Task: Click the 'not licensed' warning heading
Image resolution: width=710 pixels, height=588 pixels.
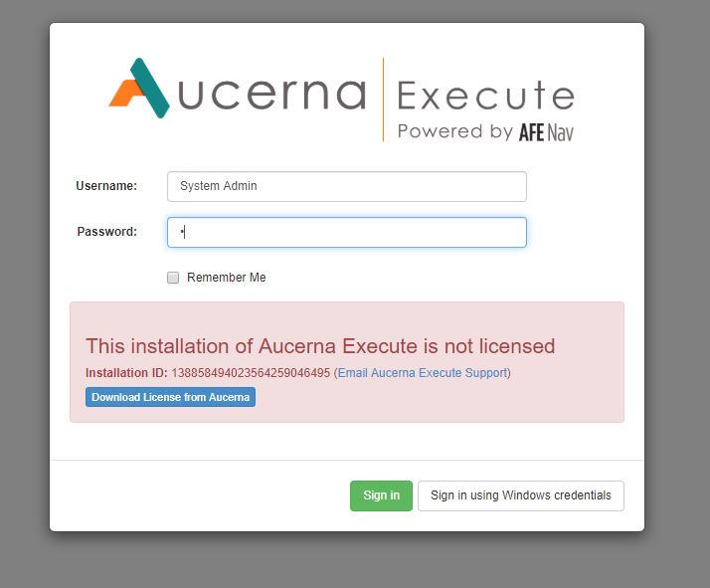Action: (x=320, y=346)
